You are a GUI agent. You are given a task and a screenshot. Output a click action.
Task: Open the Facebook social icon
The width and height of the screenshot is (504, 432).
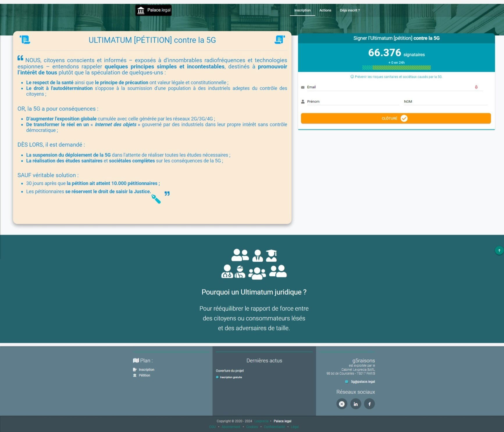click(x=369, y=404)
